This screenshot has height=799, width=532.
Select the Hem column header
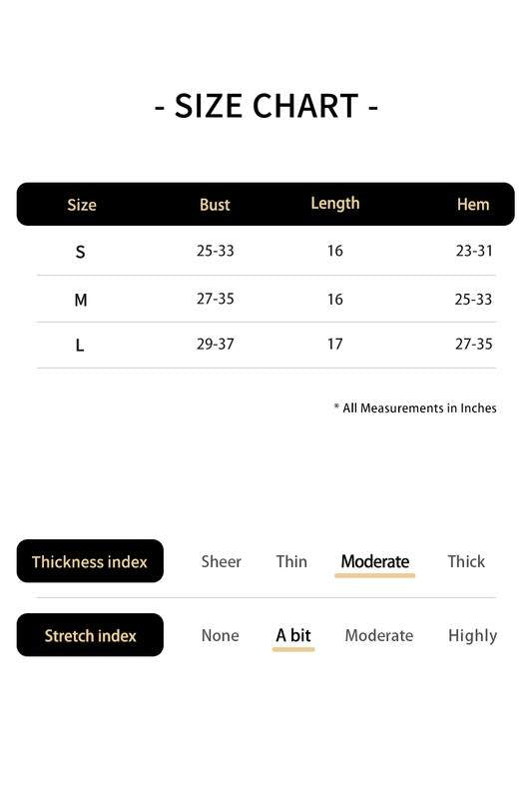pyautogui.click(x=473, y=205)
